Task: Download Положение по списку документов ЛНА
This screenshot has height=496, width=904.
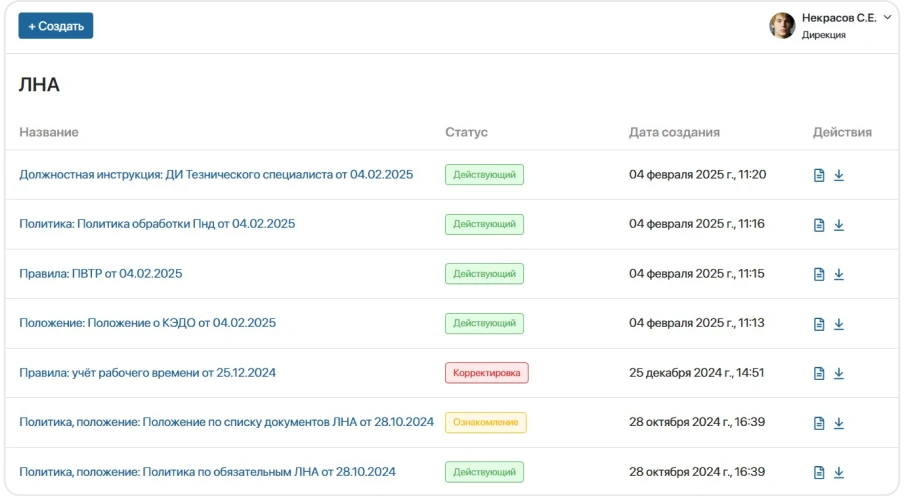Action: pos(839,423)
